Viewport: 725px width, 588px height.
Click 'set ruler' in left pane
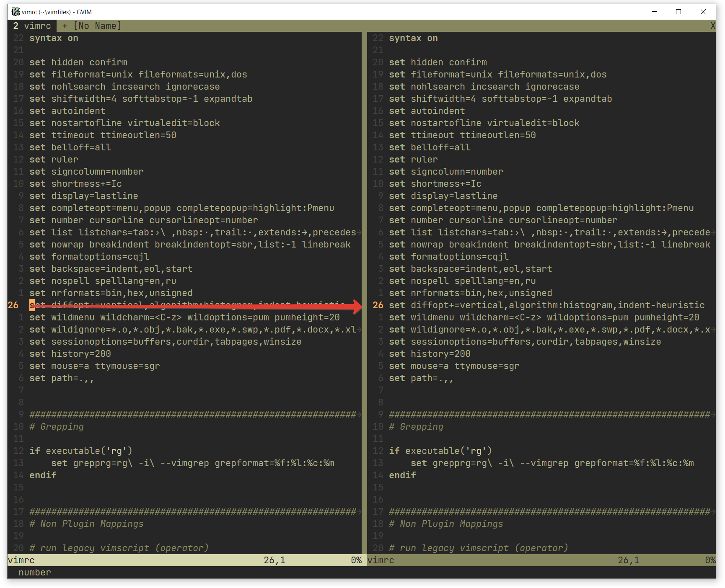54,160
